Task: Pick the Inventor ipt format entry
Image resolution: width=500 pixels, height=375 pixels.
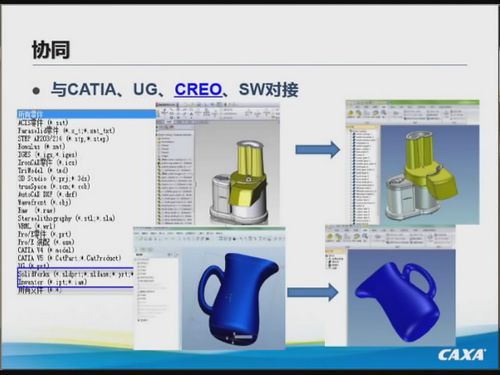Action: pyautogui.click(x=52, y=282)
